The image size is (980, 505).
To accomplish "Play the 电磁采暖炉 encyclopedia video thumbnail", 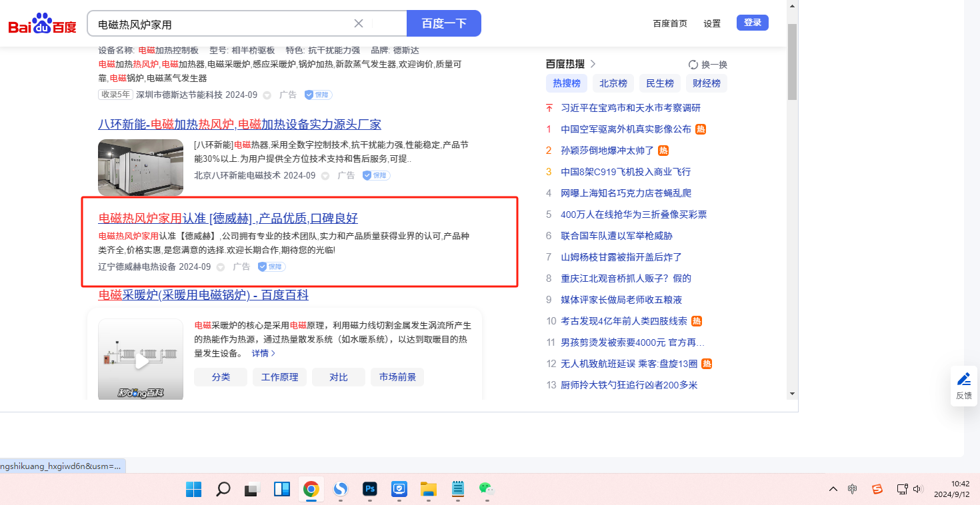I will click(x=141, y=360).
